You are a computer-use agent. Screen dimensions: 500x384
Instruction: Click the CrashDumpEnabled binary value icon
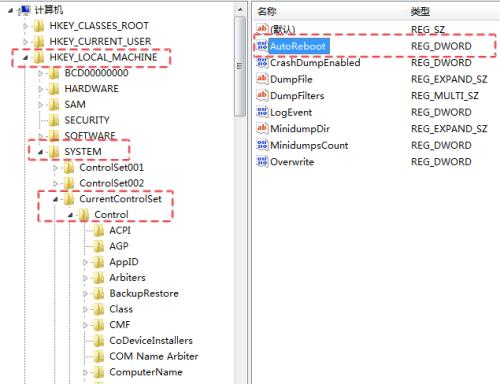262,62
